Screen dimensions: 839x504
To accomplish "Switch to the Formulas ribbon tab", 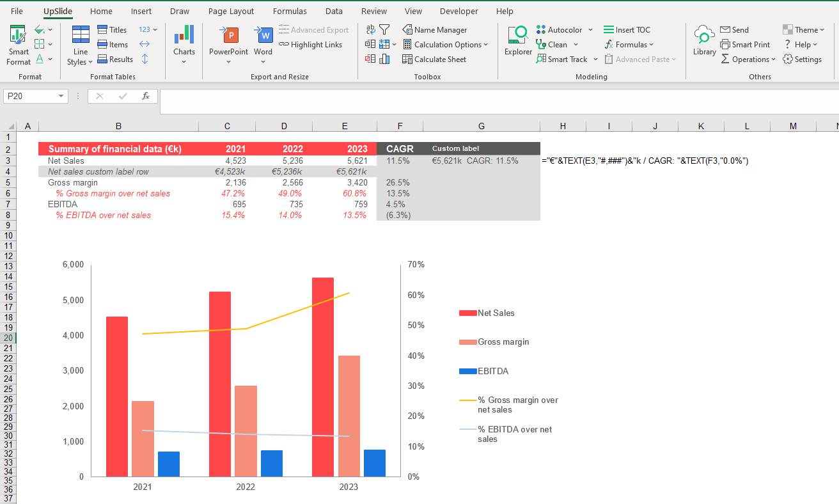I will pyautogui.click(x=290, y=11).
